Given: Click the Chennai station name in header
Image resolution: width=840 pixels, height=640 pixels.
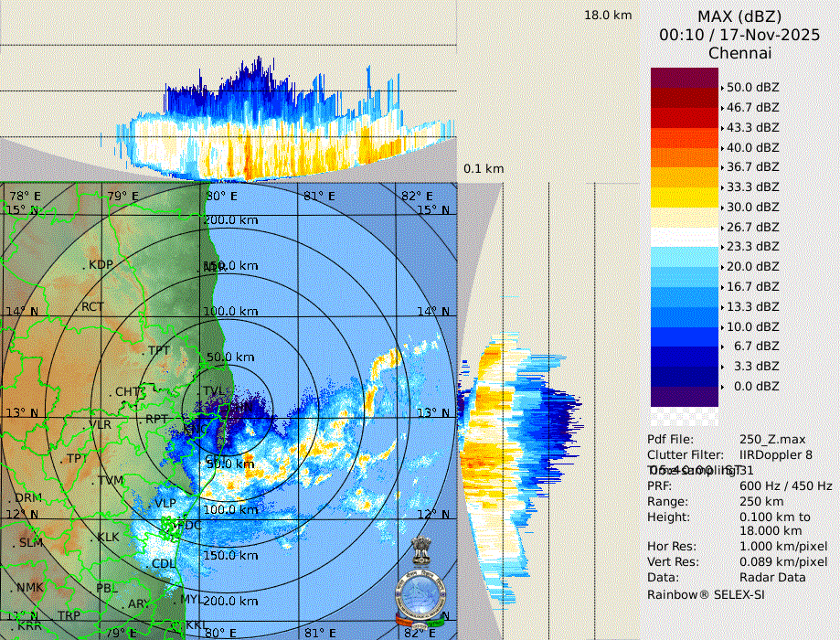Looking at the screenshot, I should (x=740, y=53).
